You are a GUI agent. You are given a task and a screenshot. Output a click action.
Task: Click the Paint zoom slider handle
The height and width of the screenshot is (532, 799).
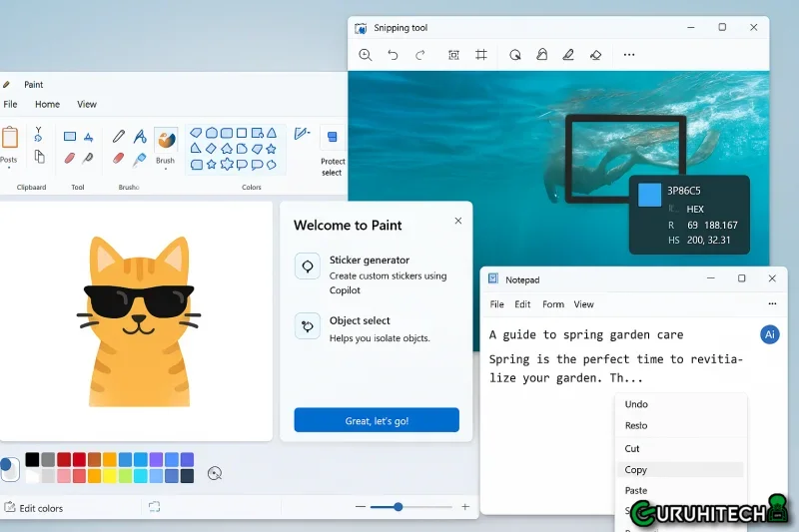point(399,506)
